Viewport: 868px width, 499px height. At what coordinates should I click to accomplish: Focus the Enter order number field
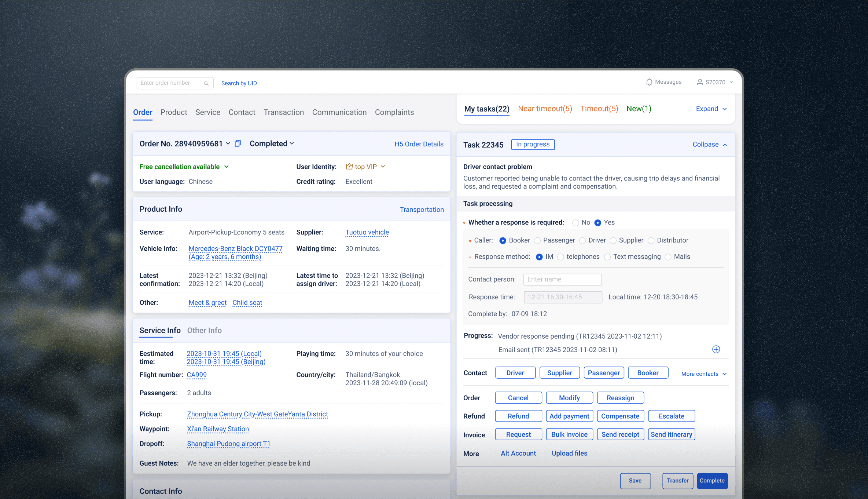(x=175, y=83)
